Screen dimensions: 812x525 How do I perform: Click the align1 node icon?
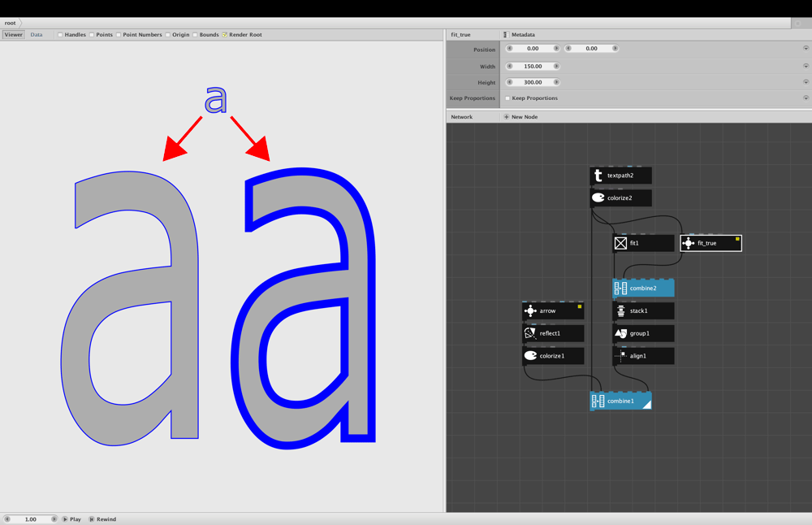pyautogui.click(x=620, y=356)
